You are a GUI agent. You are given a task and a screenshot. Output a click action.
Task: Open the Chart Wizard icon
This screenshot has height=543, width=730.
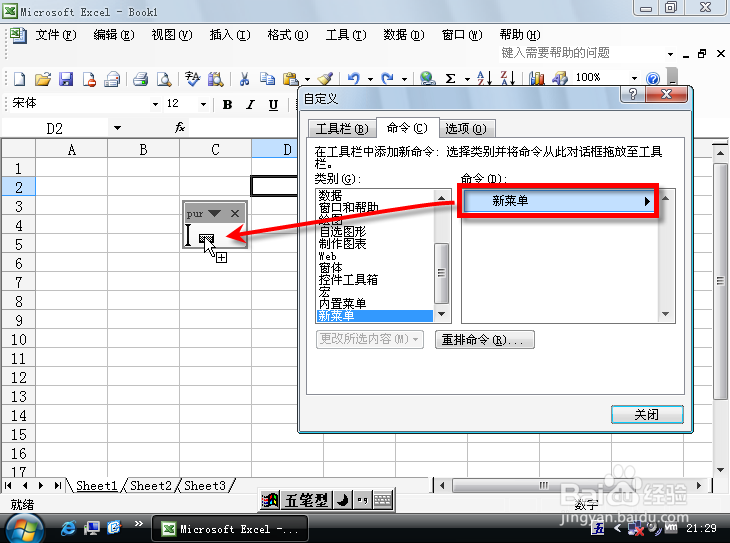536,78
